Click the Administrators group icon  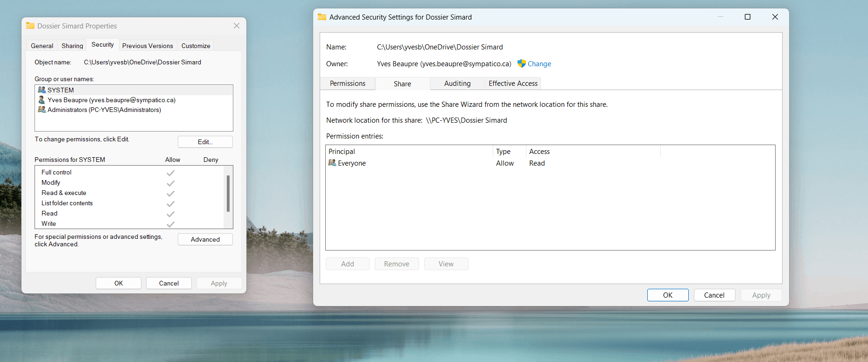click(42, 110)
